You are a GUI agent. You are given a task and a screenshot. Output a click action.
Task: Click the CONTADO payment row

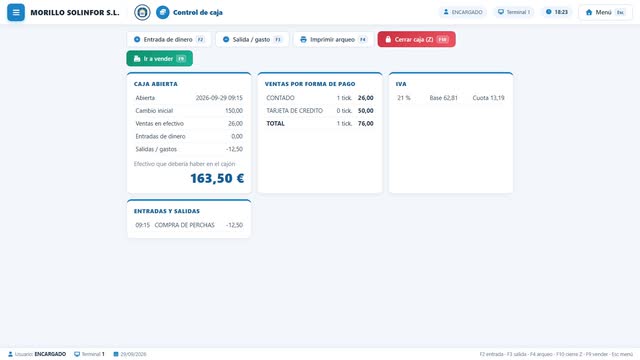coord(320,98)
